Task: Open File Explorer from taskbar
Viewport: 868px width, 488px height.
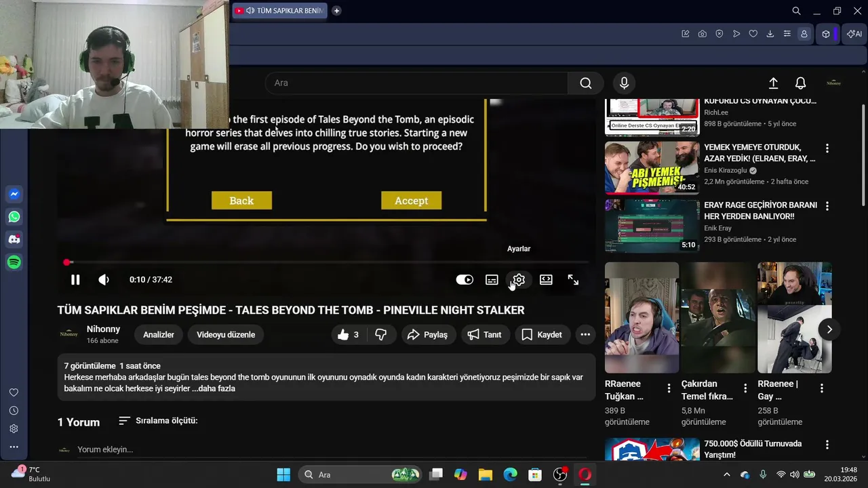Action: tap(485, 474)
